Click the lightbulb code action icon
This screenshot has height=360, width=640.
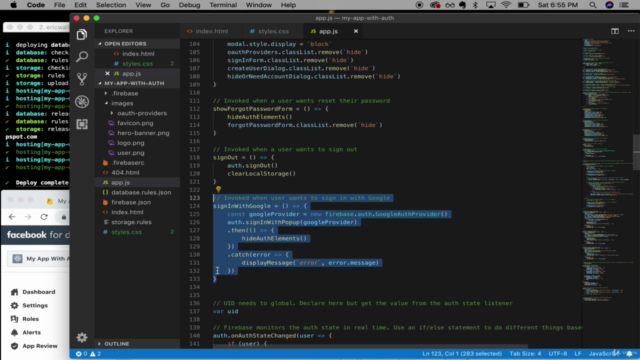point(218,189)
